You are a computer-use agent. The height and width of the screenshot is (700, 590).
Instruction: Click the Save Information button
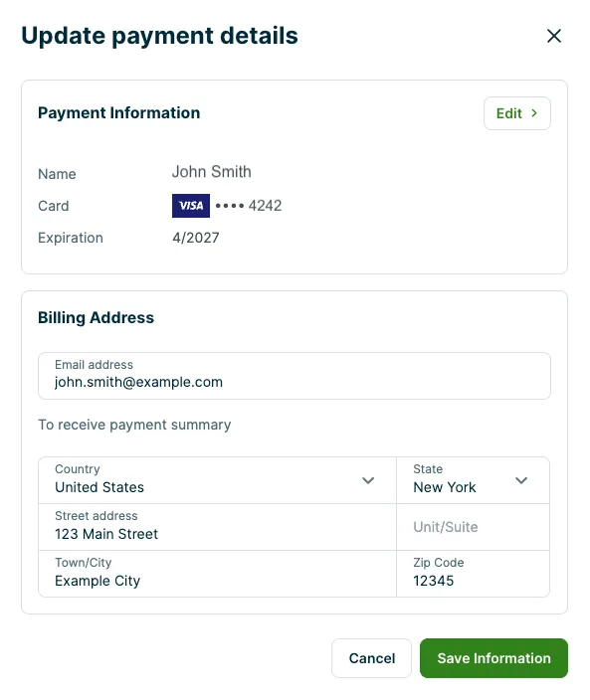click(x=493, y=658)
